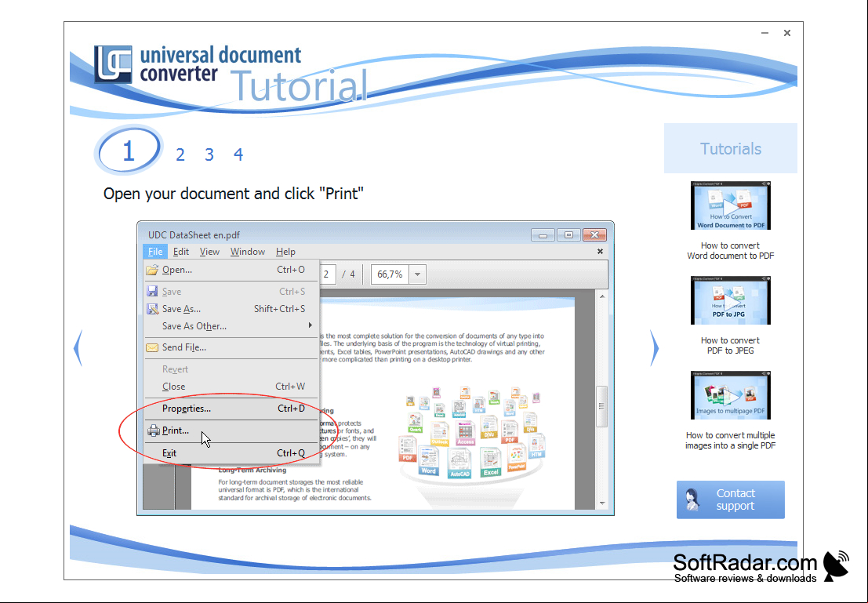Click the vertical scrollbar thumb in the PDF viewer
Viewport: 868px width, 603px height.
coord(601,406)
